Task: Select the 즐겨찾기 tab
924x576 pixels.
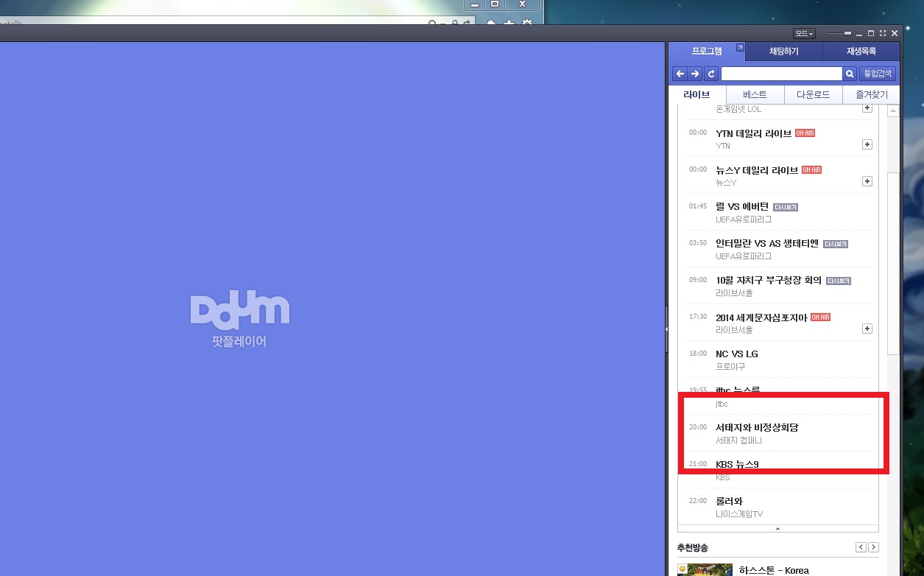Action: pos(871,95)
